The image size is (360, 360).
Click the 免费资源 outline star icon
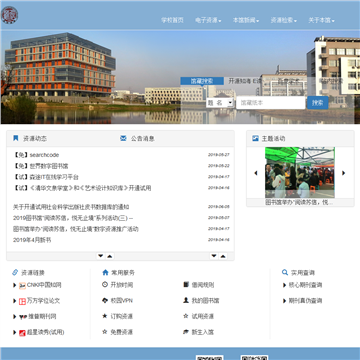click(x=105, y=332)
